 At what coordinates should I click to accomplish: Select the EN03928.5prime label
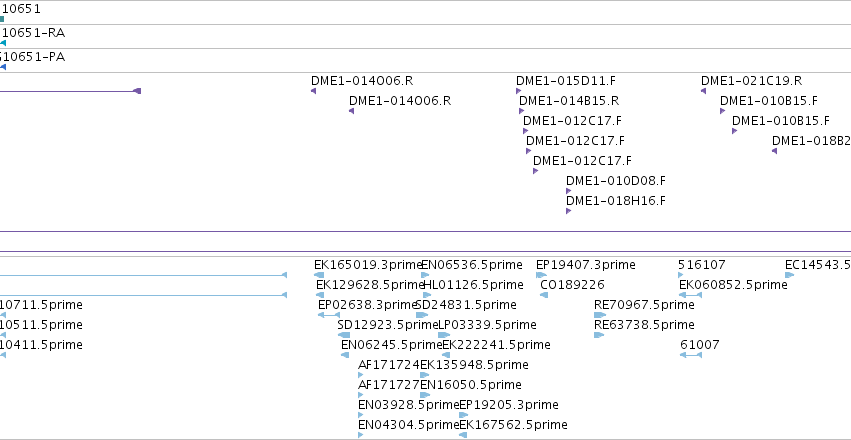409,405
